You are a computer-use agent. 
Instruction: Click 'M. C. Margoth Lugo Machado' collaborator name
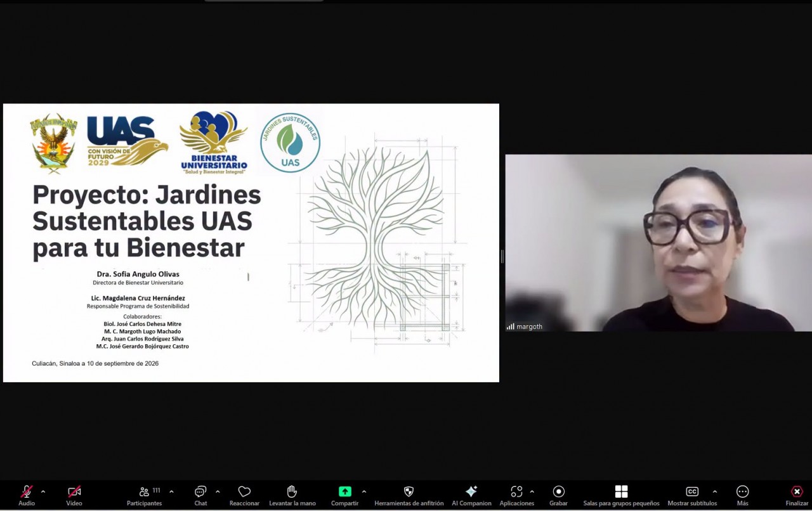142,331
